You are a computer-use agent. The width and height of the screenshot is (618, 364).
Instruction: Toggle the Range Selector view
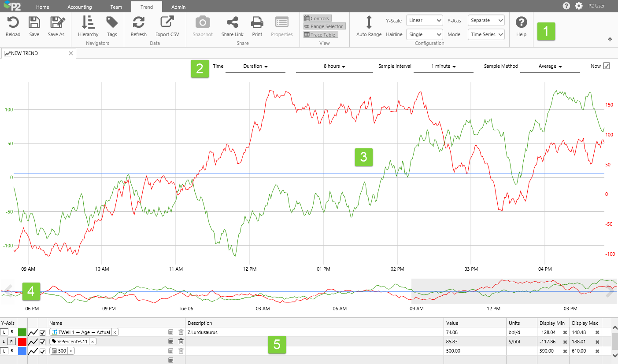[x=324, y=26]
